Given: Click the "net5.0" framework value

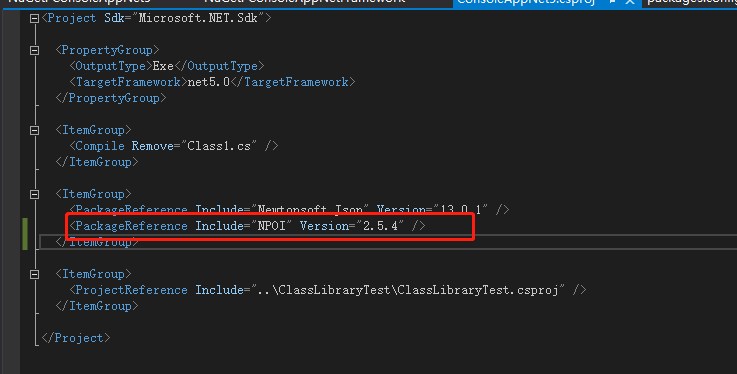Looking at the screenshot, I should pyautogui.click(x=209, y=82).
